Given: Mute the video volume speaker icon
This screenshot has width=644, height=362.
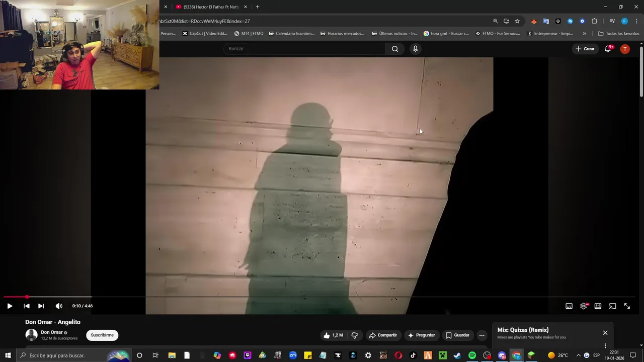Looking at the screenshot, I should coord(59,306).
